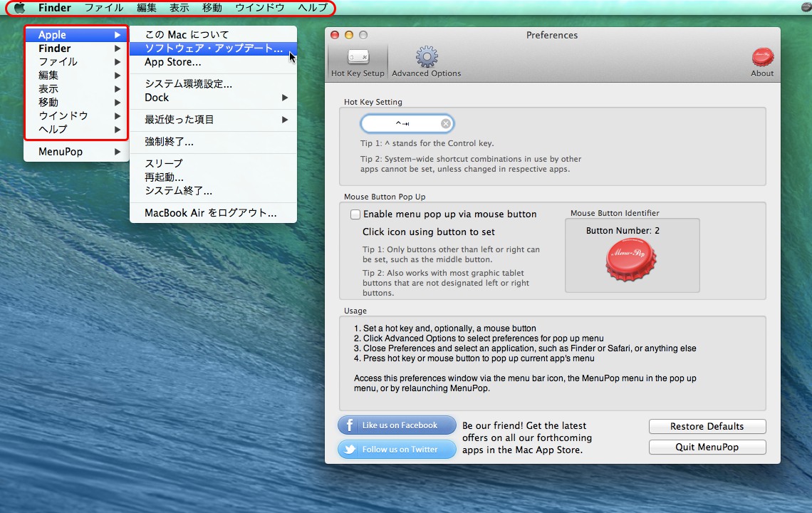Viewport: 812px width, 513px height.
Task: Expand the 表示 submenu arrow in the popup
Action: [118, 88]
